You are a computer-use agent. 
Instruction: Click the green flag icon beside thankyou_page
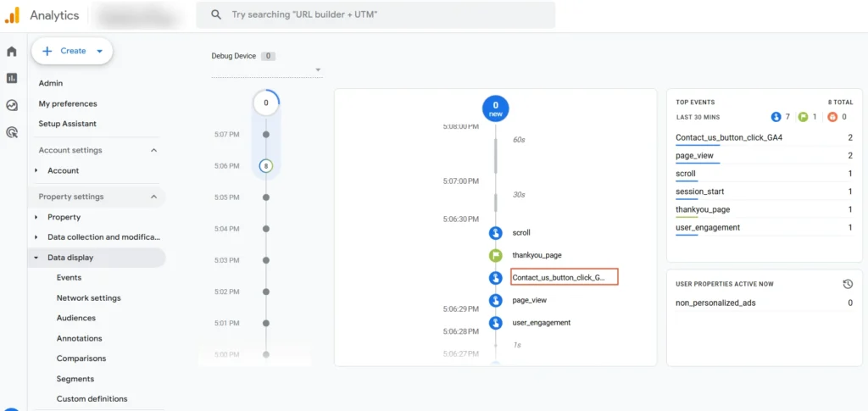click(x=496, y=255)
